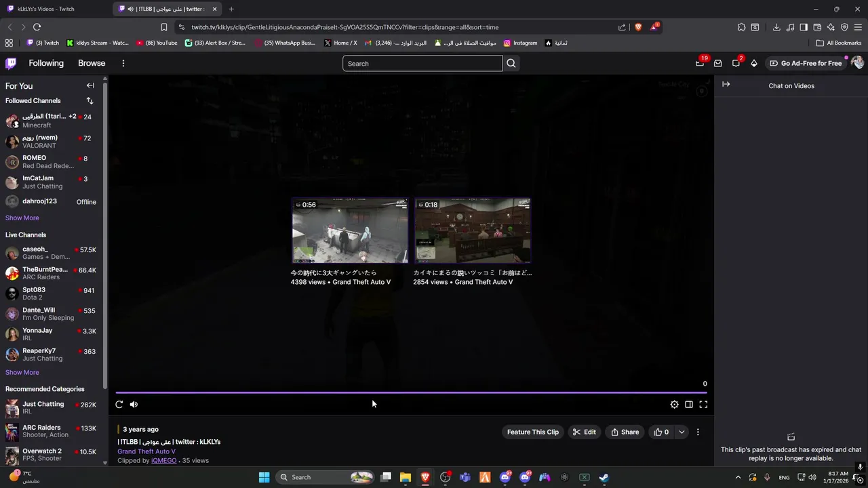Open All Bookmarks folder
The height and width of the screenshot is (488, 868).
pyautogui.click(x=839, y=43)
